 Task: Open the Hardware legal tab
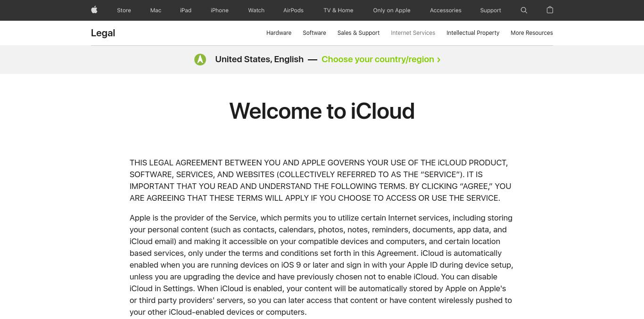[279, 33]
